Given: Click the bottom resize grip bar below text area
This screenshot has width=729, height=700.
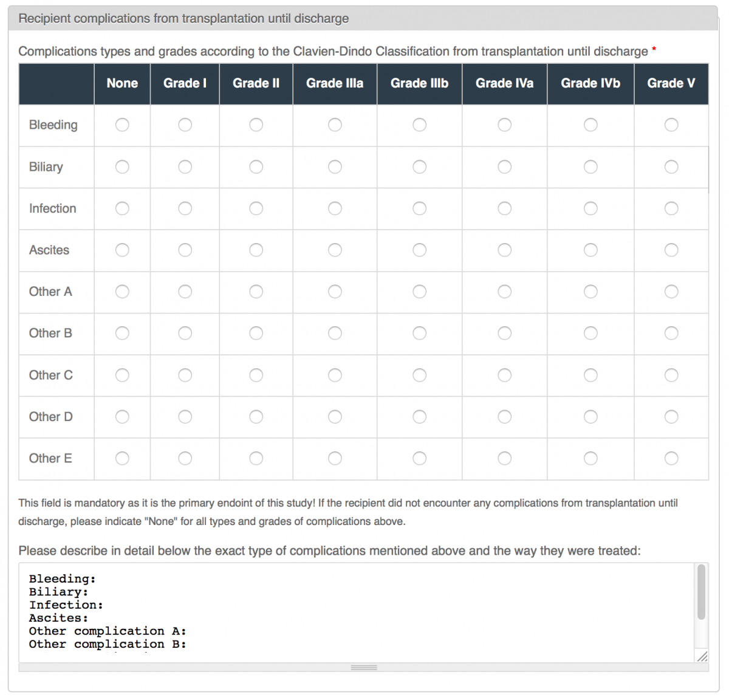Looking at the screenshot, I should (364, 667).
